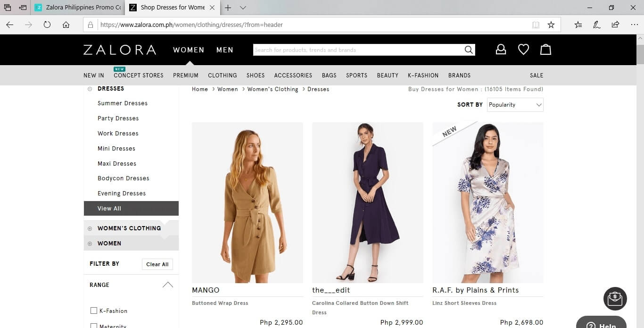Share this page icon
Viewport: 644px width, 328px height.
tap(615, 25)
